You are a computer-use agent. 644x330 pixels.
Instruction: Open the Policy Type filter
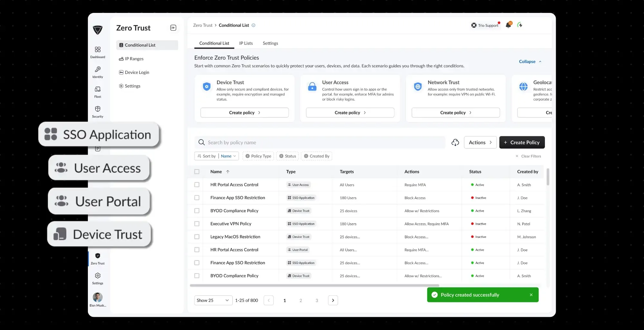point(258,156)
